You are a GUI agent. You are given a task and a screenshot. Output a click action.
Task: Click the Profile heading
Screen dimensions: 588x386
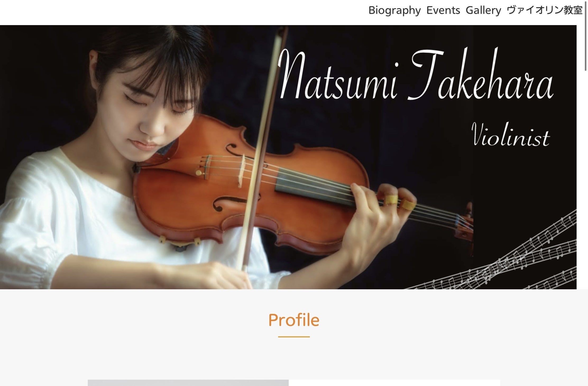[x=294, y=320]
